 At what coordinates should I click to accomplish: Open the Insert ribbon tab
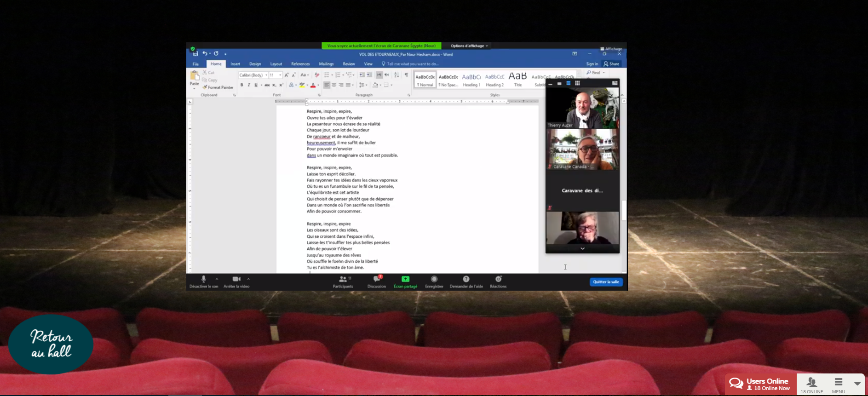click(235, 64)
